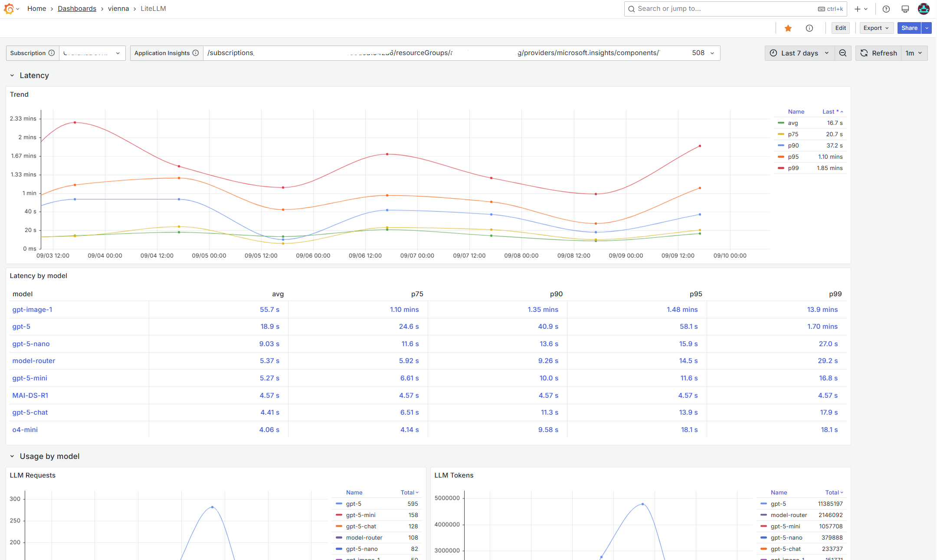Click the plus add-new icon

pyautogui.click(x=858, y=9)
